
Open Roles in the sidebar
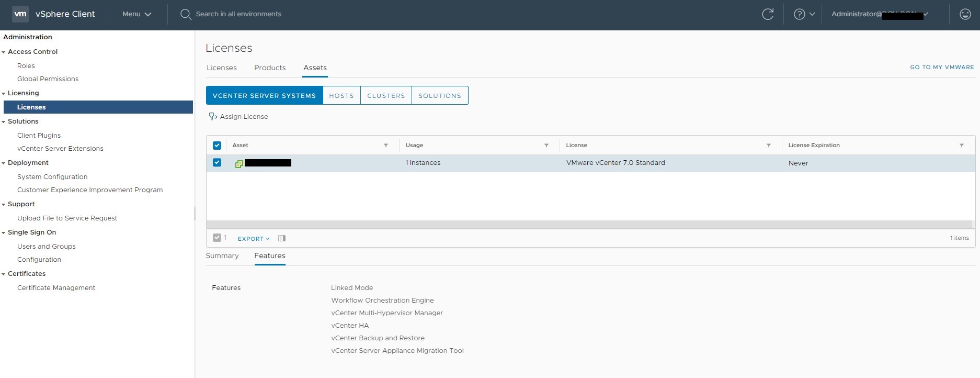tap(26, 66)
